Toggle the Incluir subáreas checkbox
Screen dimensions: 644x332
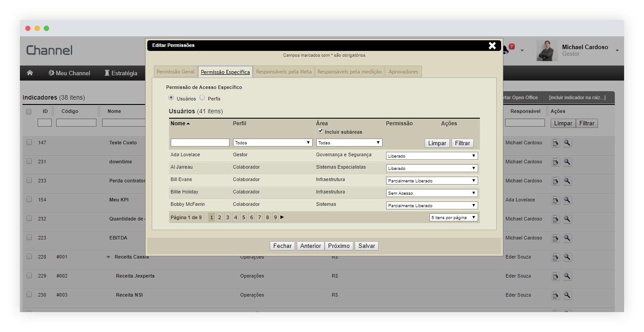[321, 131]
